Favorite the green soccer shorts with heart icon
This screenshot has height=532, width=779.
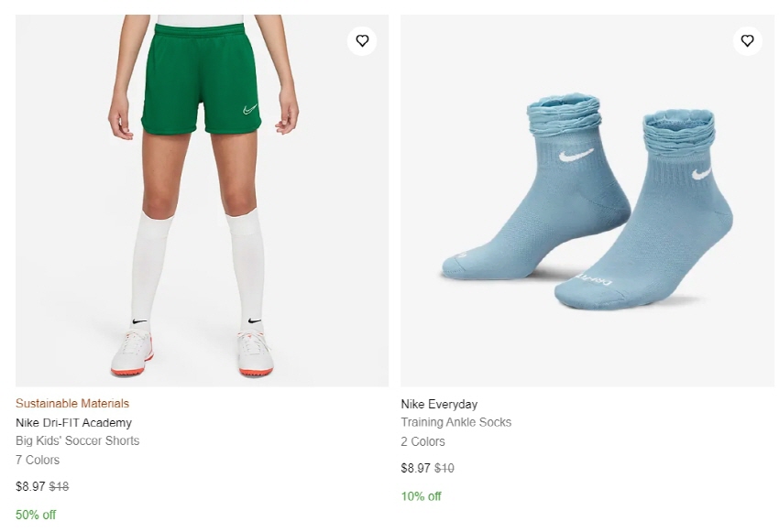click(x=362, y=40)
